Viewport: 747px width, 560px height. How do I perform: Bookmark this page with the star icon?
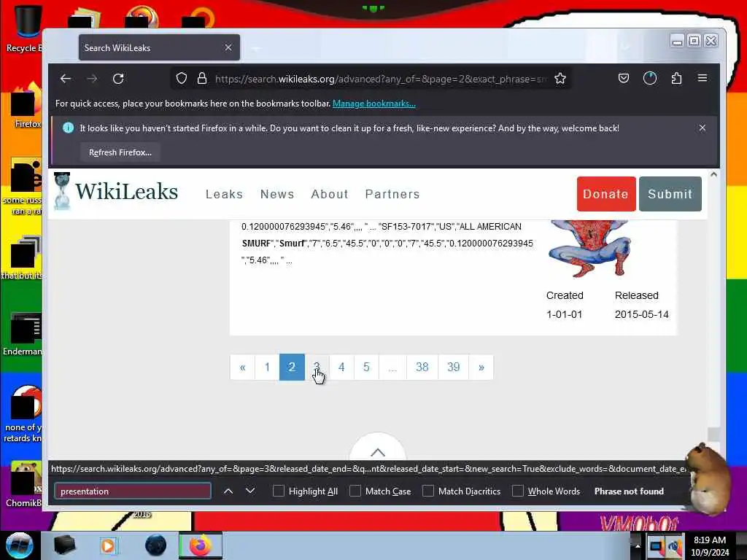click(560, 79)
